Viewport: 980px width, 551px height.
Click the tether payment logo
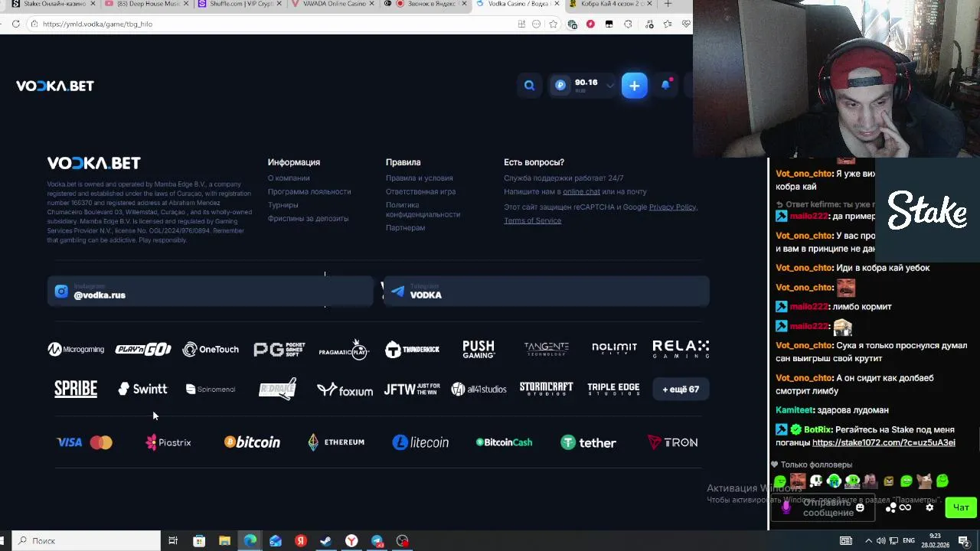point(588,442)
